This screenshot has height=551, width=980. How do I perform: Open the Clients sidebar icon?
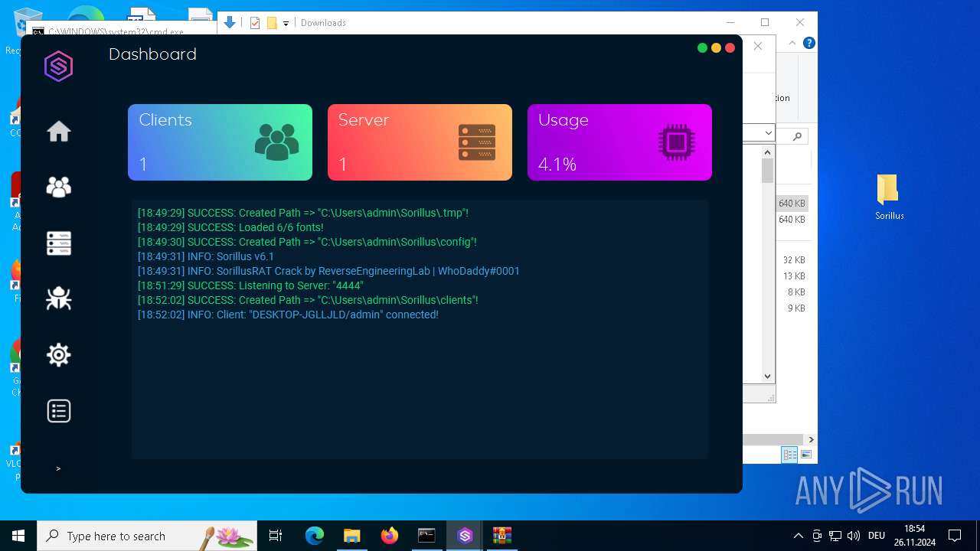59,187
